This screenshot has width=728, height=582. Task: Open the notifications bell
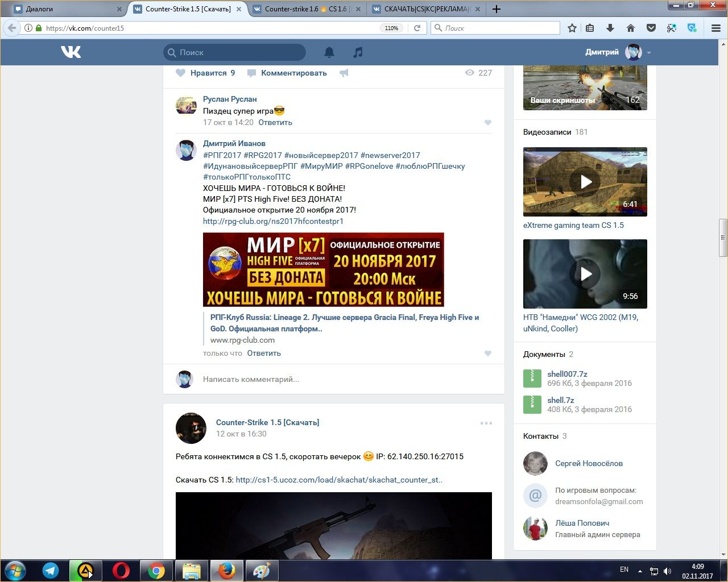click(329, 52)
